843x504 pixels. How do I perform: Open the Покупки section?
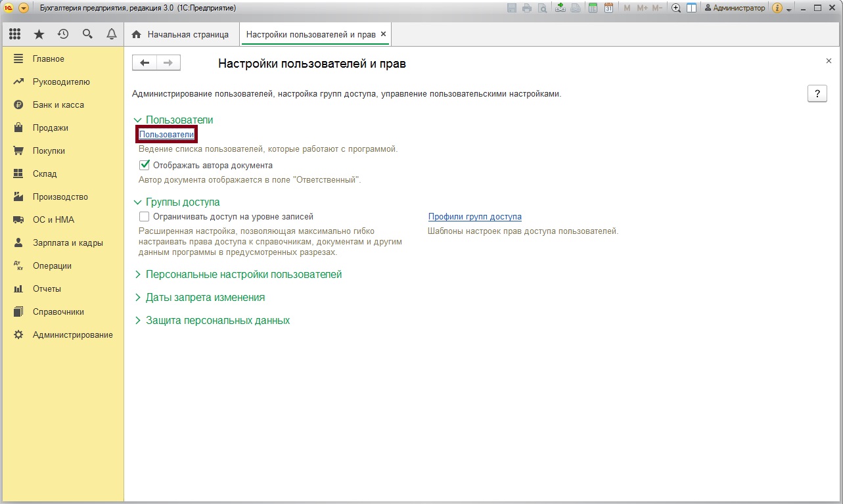point(49,150)
